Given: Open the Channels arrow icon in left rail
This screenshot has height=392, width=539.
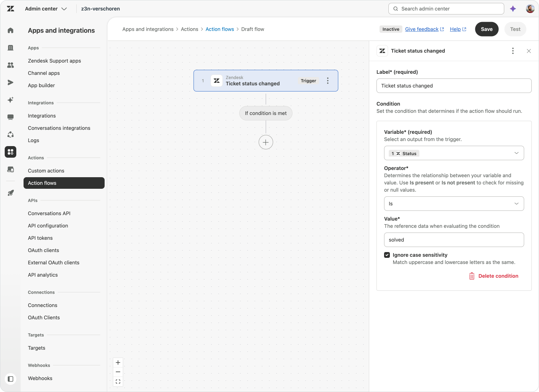Looking at the screenshot, I should coord(10,82).
